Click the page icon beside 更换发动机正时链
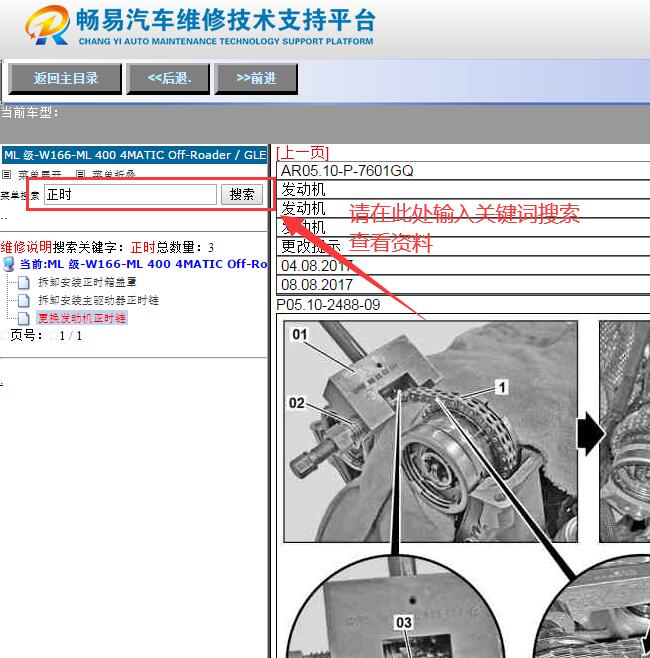The height and width of the screenshot is (658, 650). click(x=24, y=319)
